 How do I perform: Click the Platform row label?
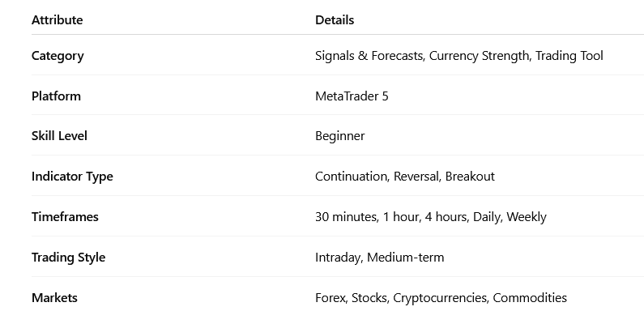(56, 96)
